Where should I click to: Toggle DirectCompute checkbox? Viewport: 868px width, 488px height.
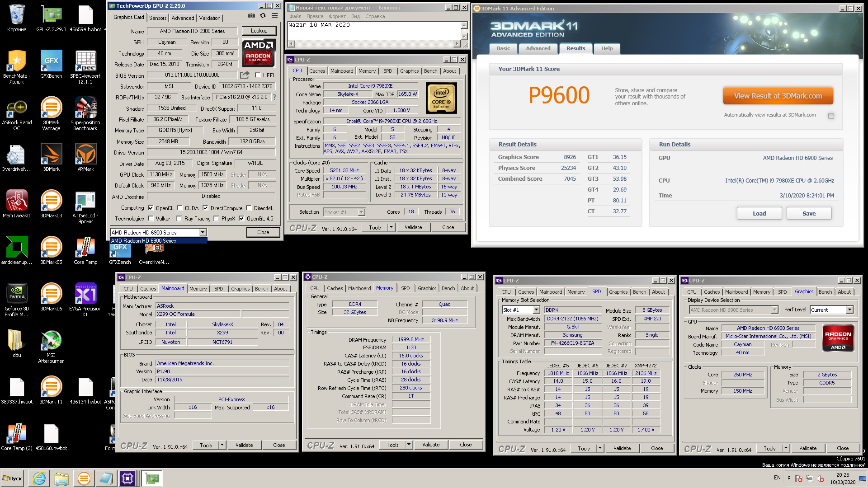(x=205, y=208)
